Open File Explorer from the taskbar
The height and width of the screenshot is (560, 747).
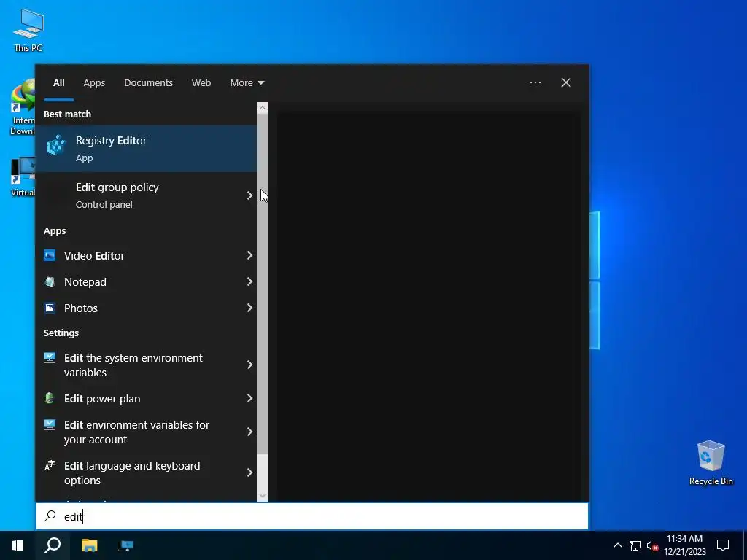click(x=89, y=545)
